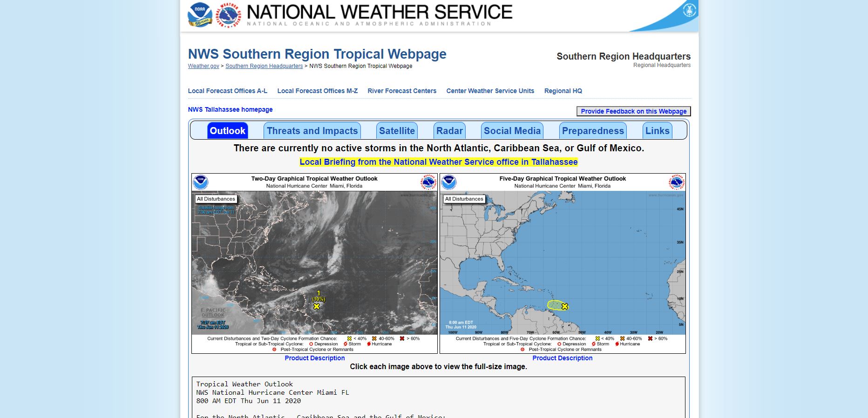This screenshot has height=418, width=868.
Task: Click the Tropical Weather Outlook text line
Action: point(244,384)
